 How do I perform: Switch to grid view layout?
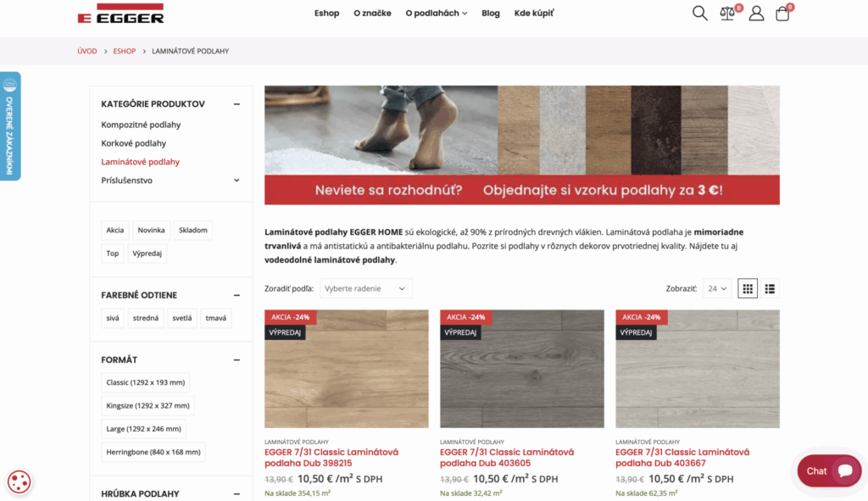click(748, 288)
